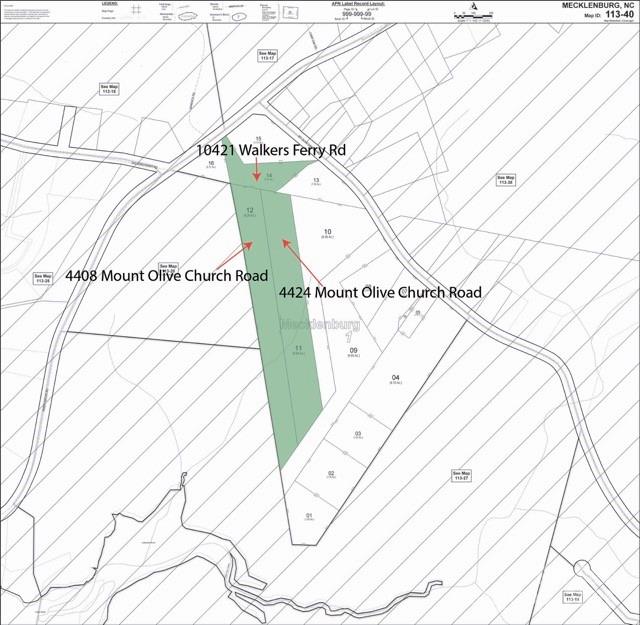Open the 'See Map 113-18' reference box
Viewport: 640px width, 625px height.
(109, 88)
